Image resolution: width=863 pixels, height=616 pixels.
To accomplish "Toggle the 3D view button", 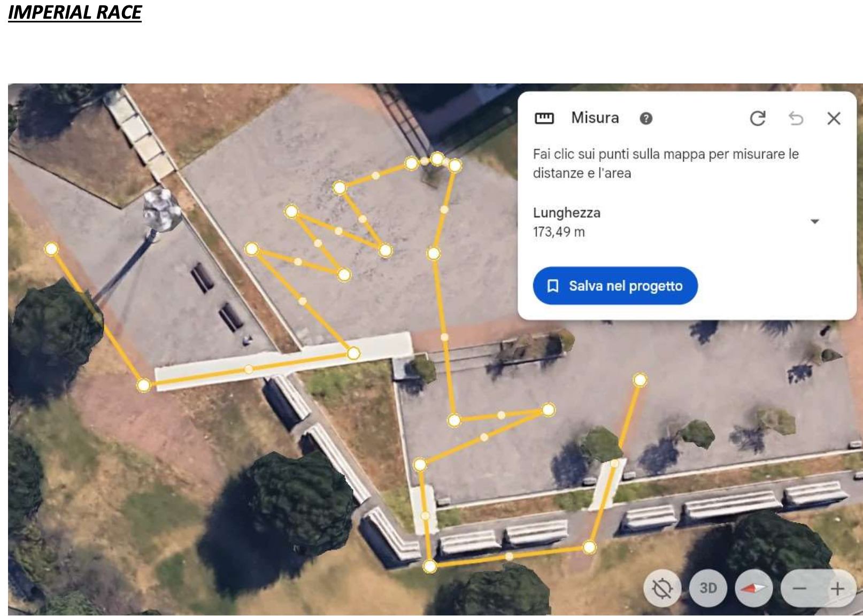I will (x=708, y=589).
